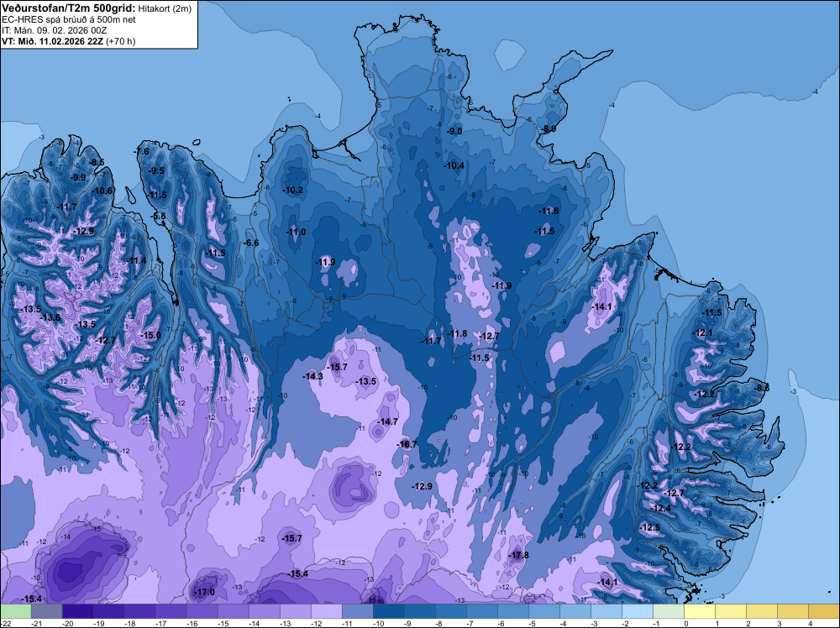The width and height of the screenshot is (840, 628).
Task: Select the -14.7 temperature value
Action: point(388,421)
